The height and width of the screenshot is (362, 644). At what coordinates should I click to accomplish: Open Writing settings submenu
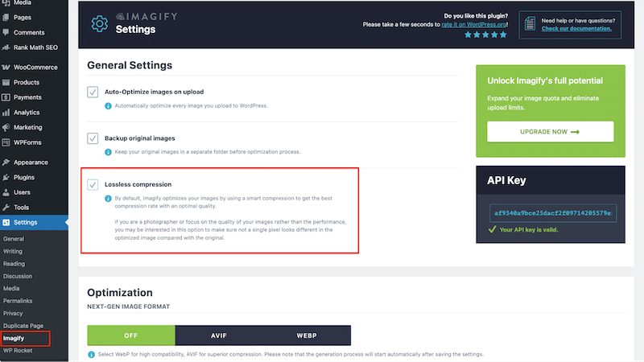click(13, 251)
